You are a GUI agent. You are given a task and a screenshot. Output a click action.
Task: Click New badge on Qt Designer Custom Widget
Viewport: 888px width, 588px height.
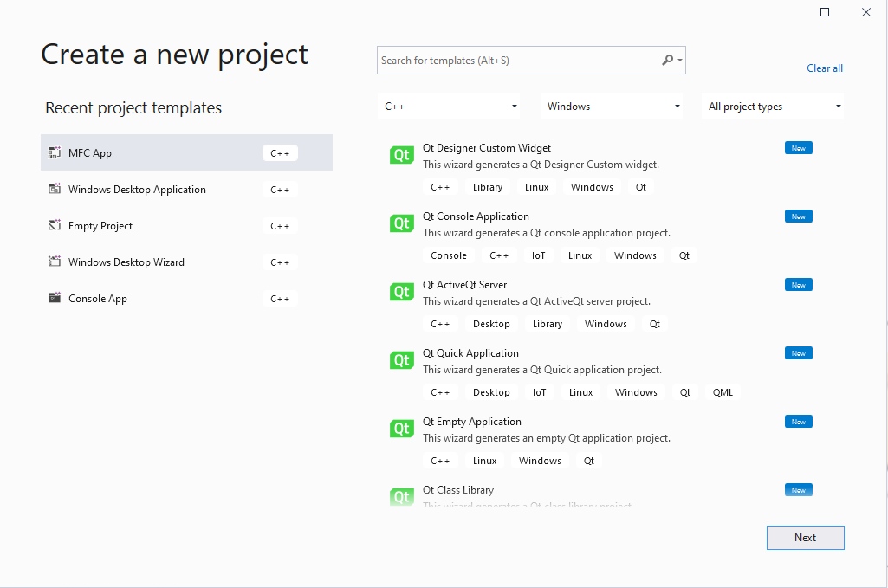point(799,148)
